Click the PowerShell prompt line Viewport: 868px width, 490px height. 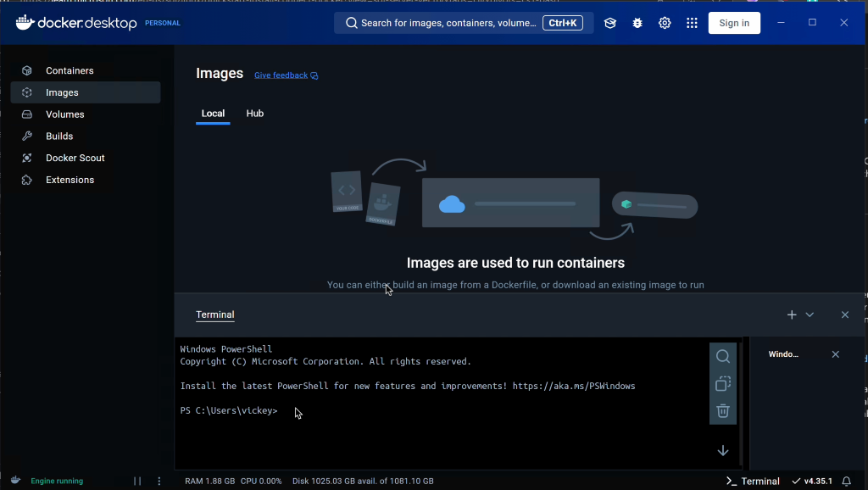coord(229,411)
